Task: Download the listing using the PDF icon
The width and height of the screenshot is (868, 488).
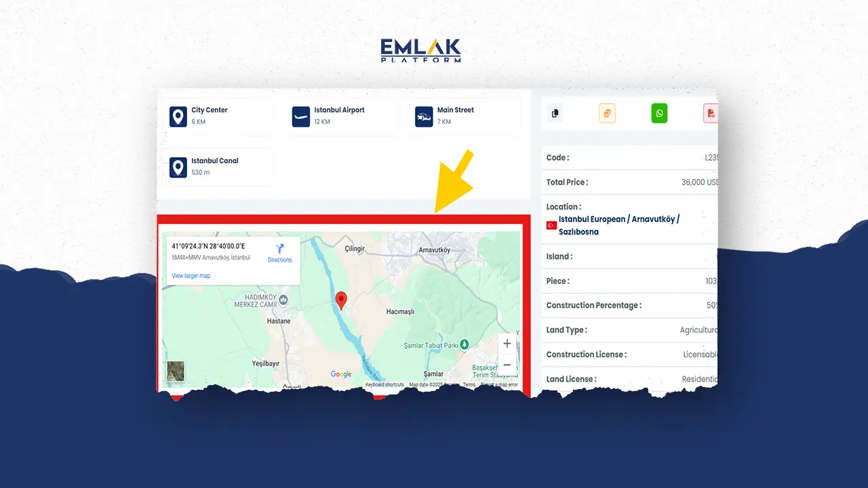Action: [x=711, y=113]
